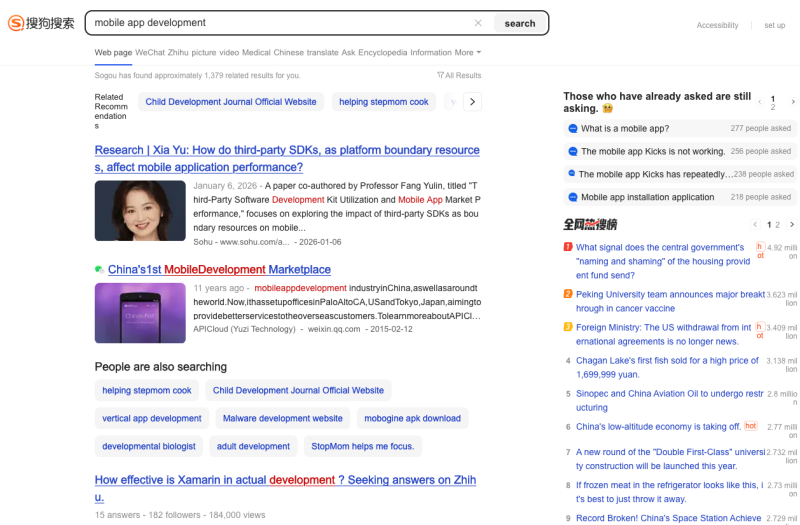The height and width of the screenshot is (525, 800).
Task: Search mobogine apk download suggestion
Action: pyautogui.click(x=412, y=418)
